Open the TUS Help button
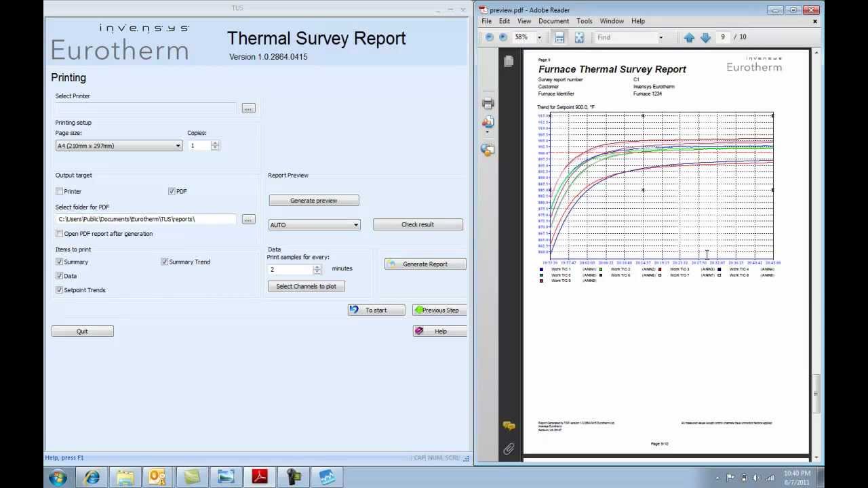The height and width of the screenshot is (488, 868). click(440, 331)
